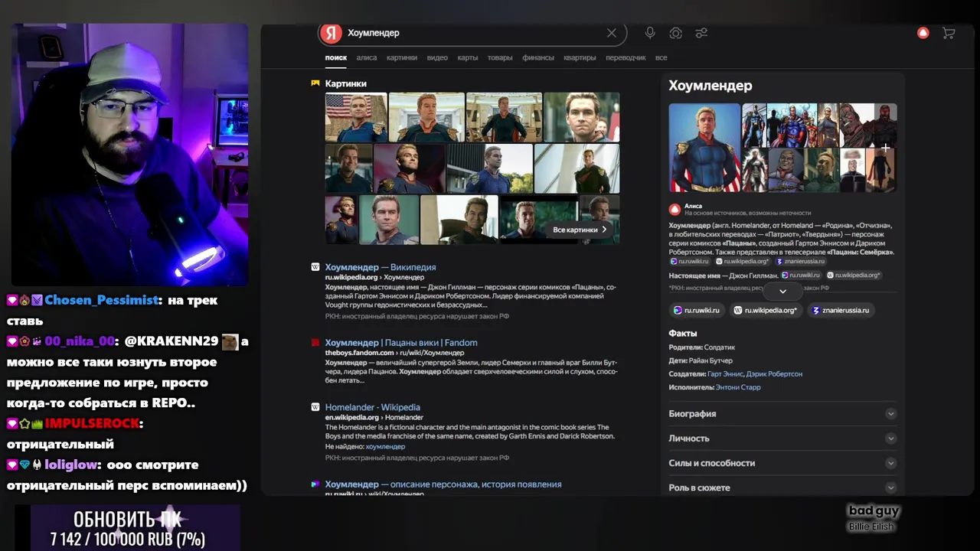Click the Fandom favicon beside Пацаны вики result

coord(315,343)
